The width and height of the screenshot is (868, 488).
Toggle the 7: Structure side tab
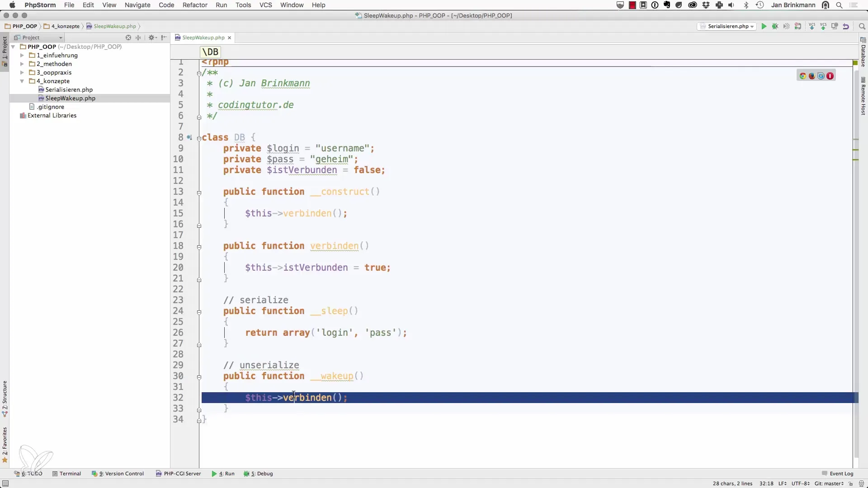coord(5,399)
